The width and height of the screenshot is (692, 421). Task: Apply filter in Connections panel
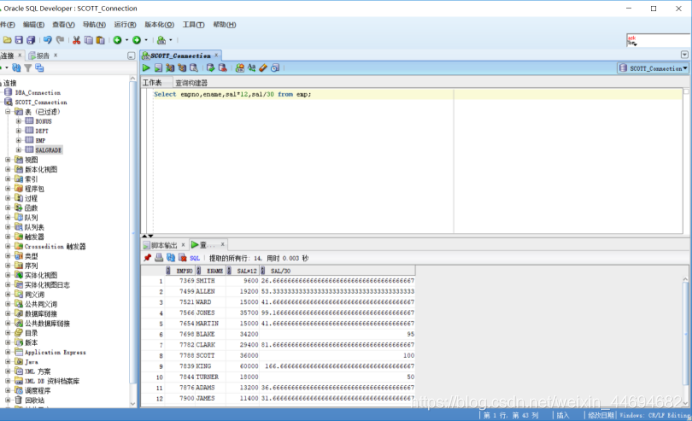28,68
